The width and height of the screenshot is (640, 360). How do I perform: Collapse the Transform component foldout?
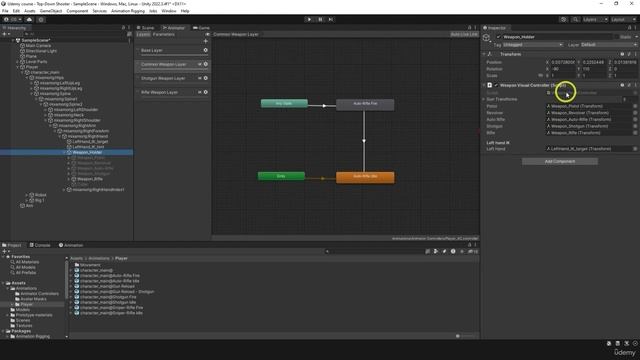484,54
